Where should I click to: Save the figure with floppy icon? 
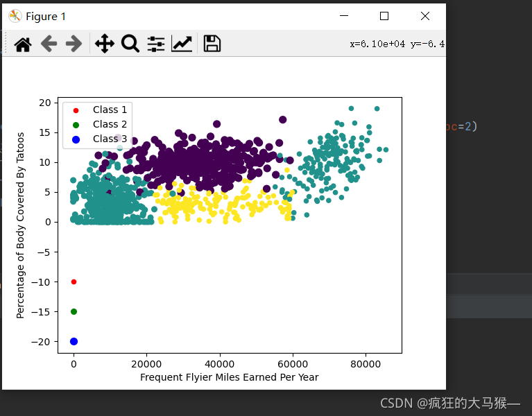(212, 44)
